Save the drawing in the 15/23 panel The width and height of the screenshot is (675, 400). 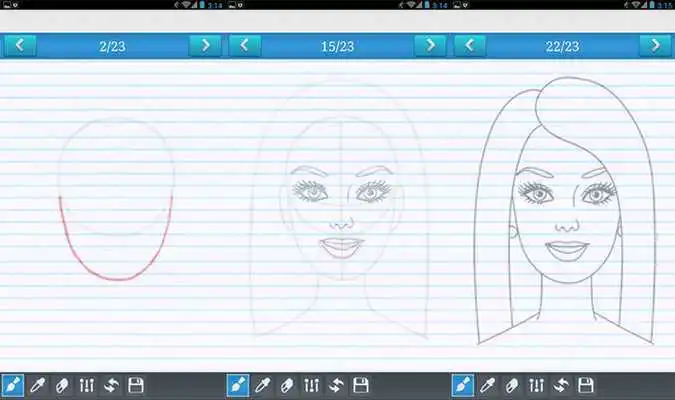click(x=361, y=385)
